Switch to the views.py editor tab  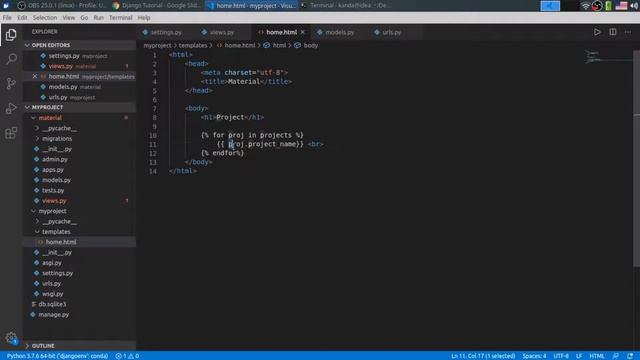[222, 32]
